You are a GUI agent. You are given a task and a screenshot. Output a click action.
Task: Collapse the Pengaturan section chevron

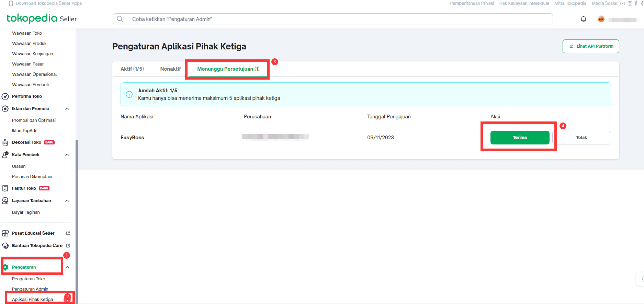tap(67, 267)
